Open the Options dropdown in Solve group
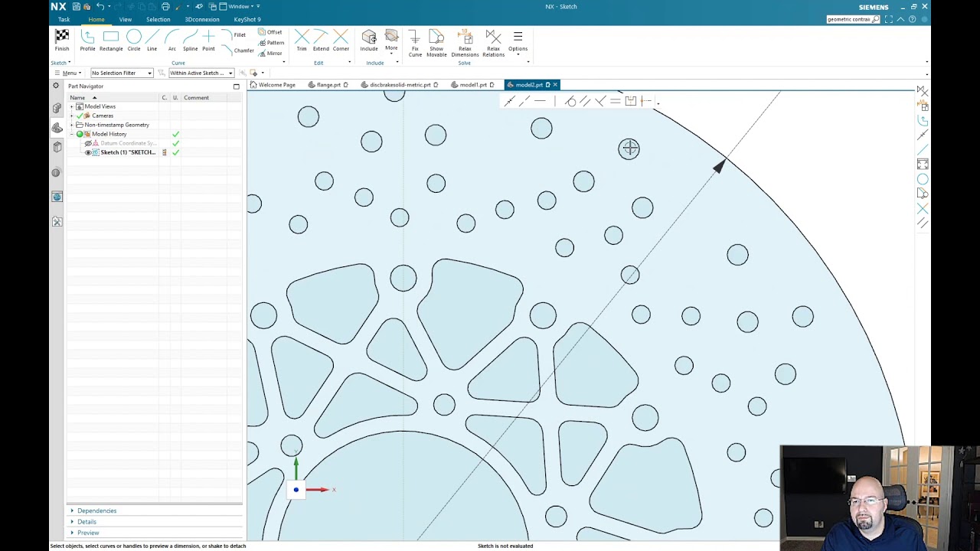 518,42
